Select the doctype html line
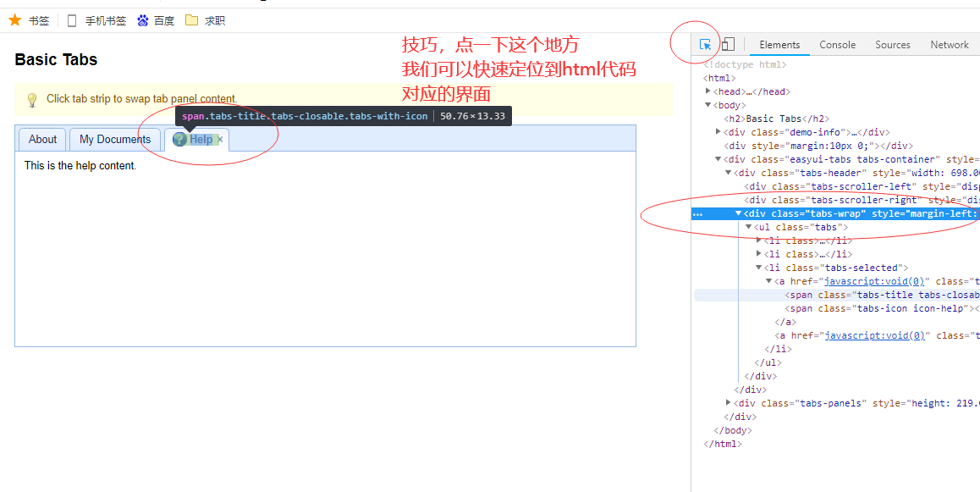The image size is (980, 492). (745, 64)
